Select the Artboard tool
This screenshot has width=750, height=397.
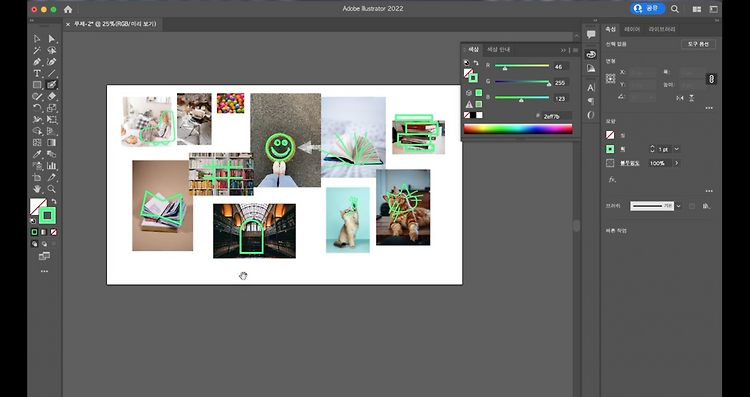37,177
